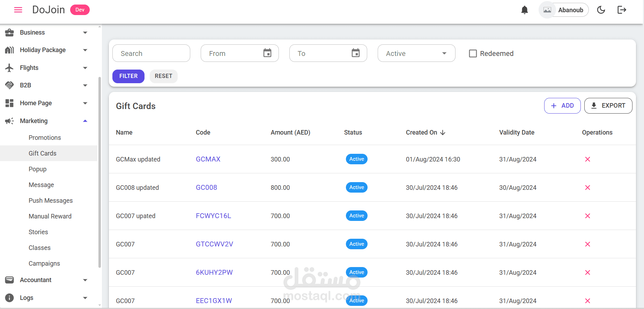Expand the Holiday Package menu section

(x=85, y=50)
